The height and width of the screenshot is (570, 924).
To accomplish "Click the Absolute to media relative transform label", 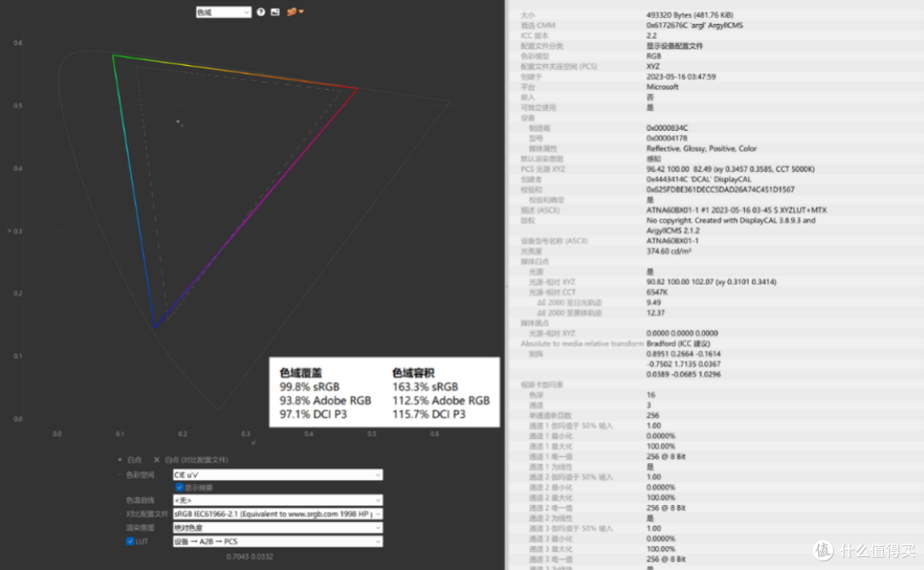I will point(583,343).
